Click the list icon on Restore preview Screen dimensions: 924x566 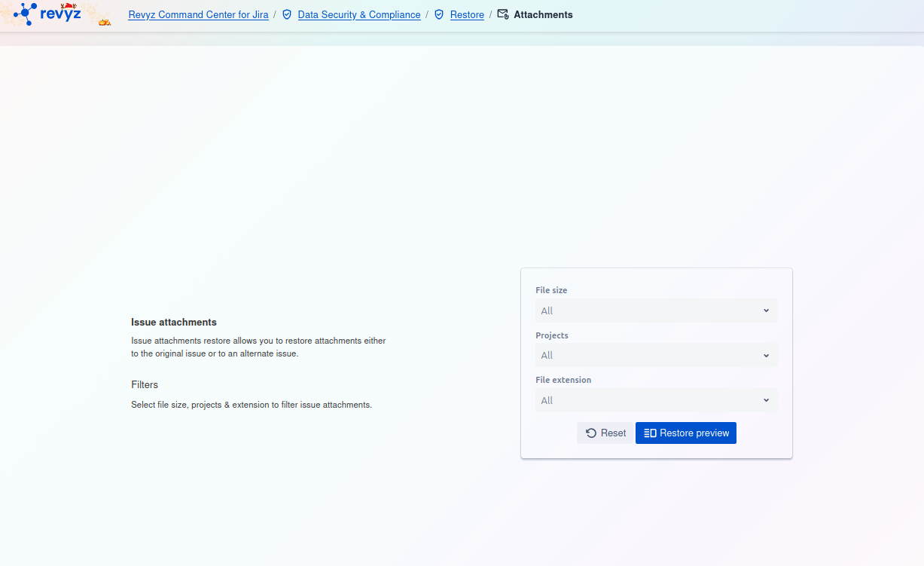[650, 433]
